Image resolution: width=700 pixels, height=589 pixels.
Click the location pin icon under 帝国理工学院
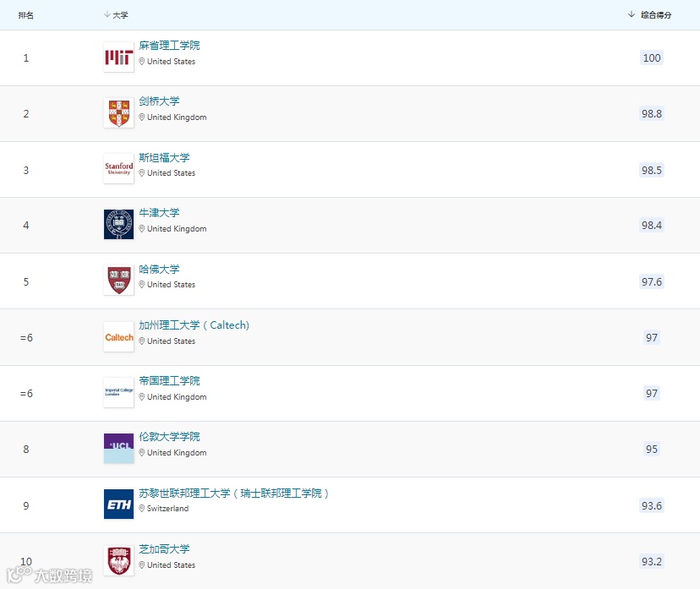pos(141,397)
